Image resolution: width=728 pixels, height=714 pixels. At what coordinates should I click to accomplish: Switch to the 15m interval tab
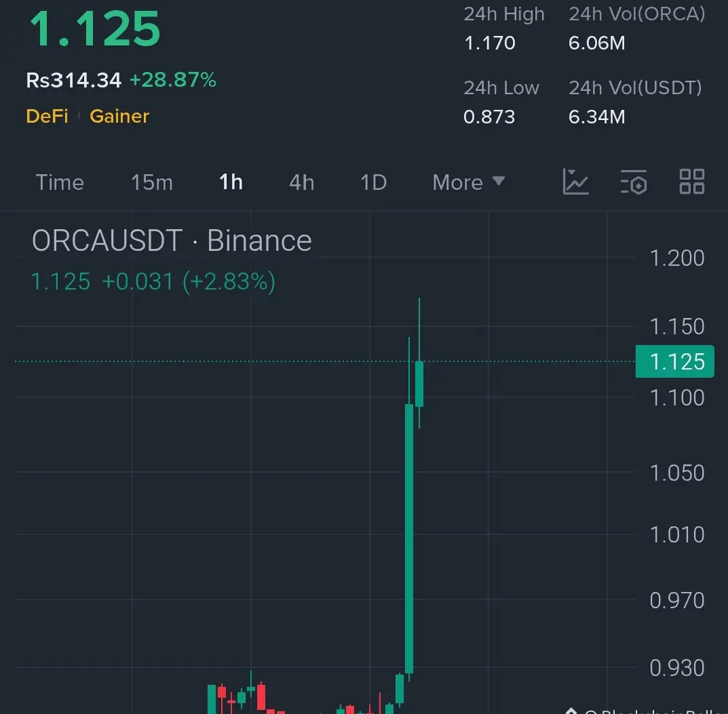tap(152, 182)
